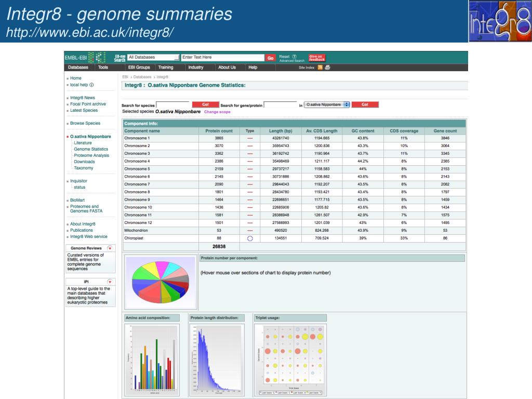
Task: Open Downloads in the sidebar
Action: tap(85, 162)
